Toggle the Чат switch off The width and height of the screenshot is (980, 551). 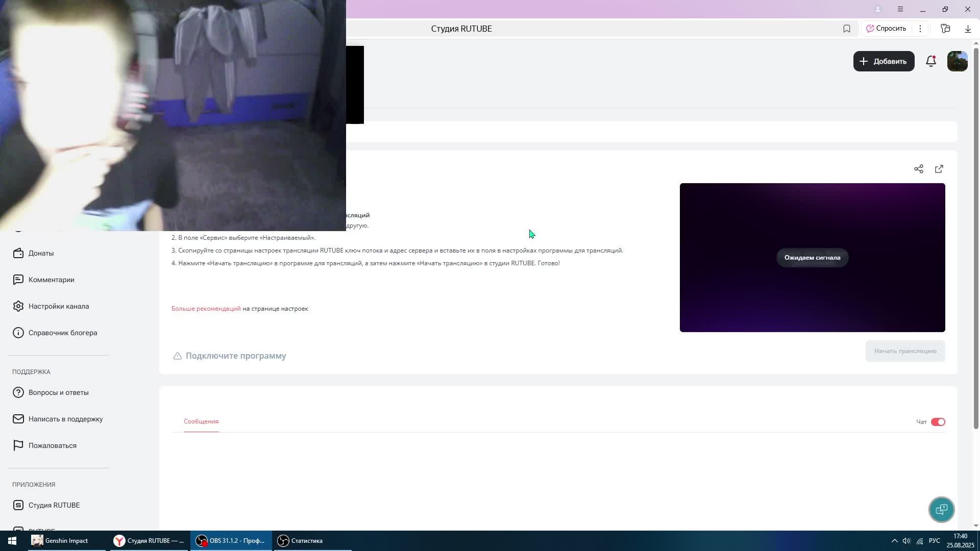click(x=938, y=422)
